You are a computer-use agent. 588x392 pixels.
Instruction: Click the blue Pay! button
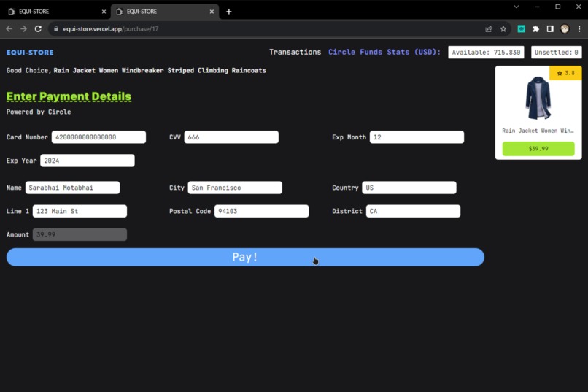point(245,257)
